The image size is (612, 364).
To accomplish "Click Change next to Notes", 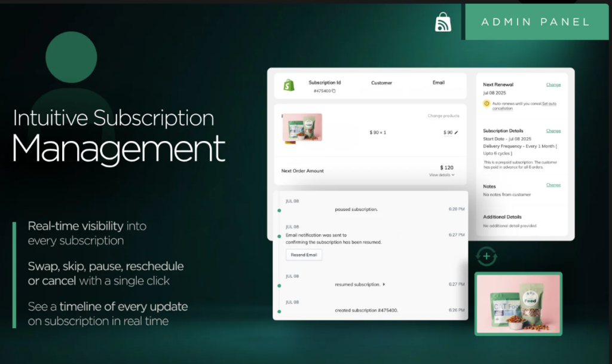I will click(553, 185).
